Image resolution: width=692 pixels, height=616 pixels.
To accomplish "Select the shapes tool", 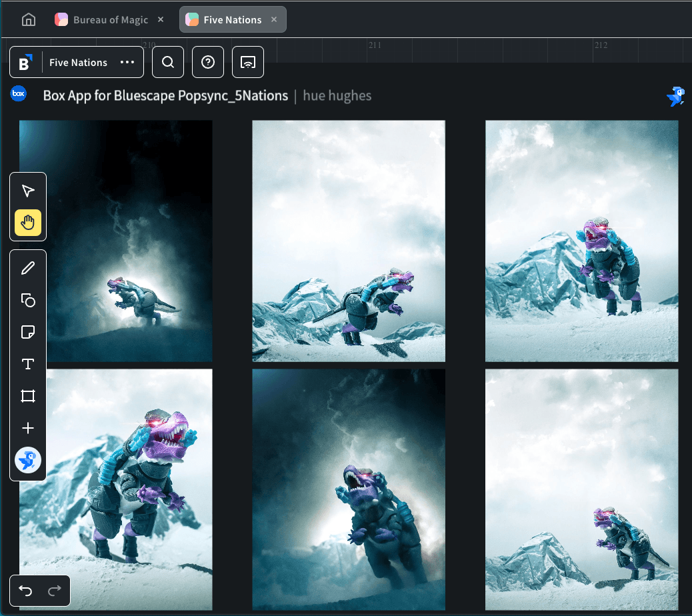I will (28, 301).
